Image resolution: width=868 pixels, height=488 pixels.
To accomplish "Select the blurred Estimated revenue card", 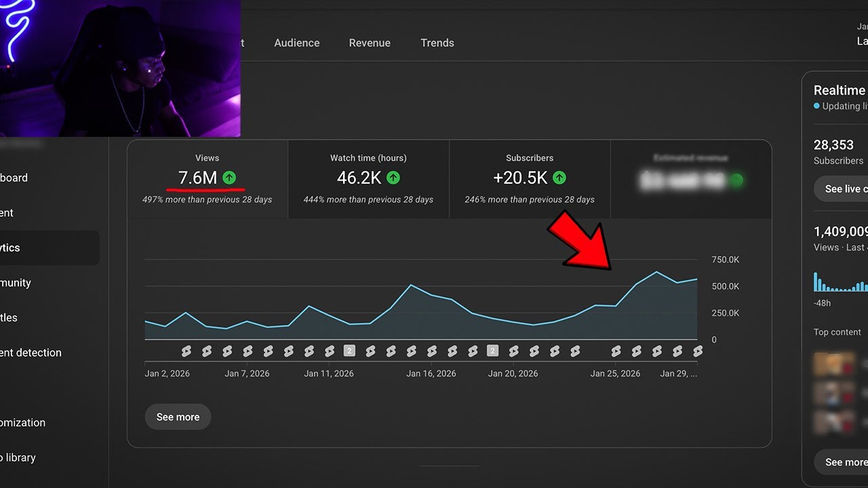I will click(691, 179).
